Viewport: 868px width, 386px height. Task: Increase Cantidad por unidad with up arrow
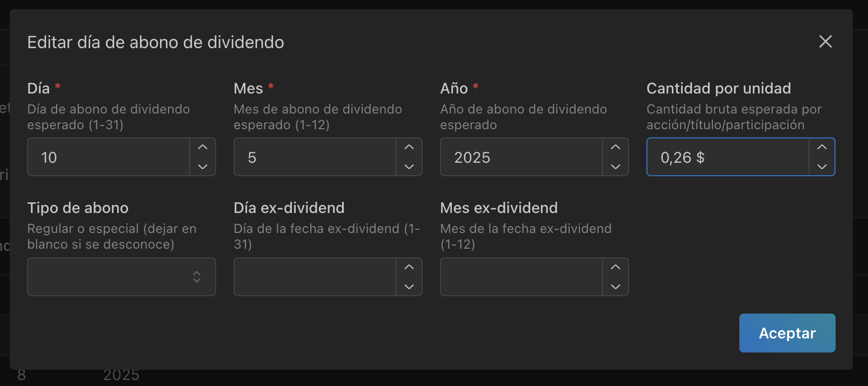pos(822,147)
